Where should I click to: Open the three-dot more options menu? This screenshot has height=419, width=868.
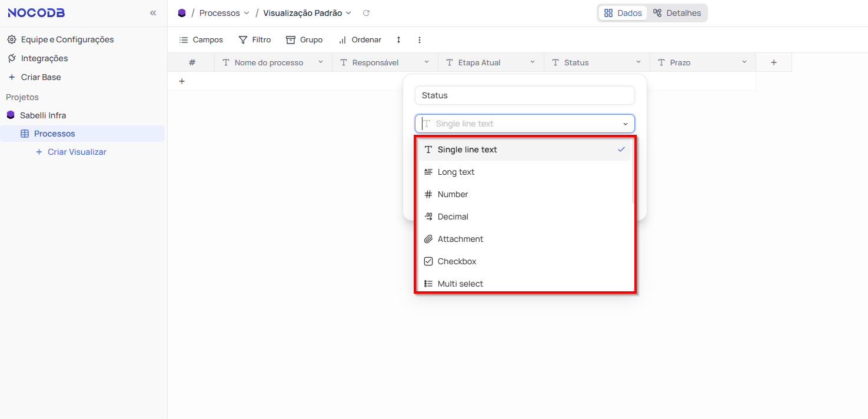coord(420,40)
